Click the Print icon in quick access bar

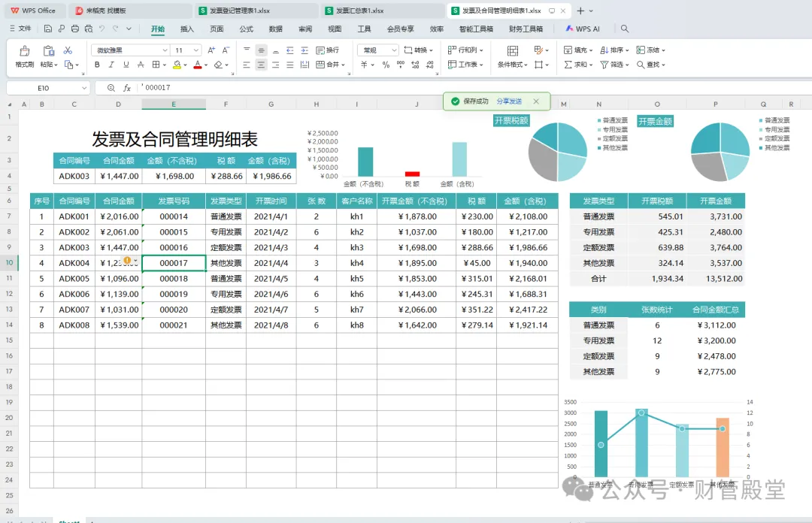click(x=75, y=29)
